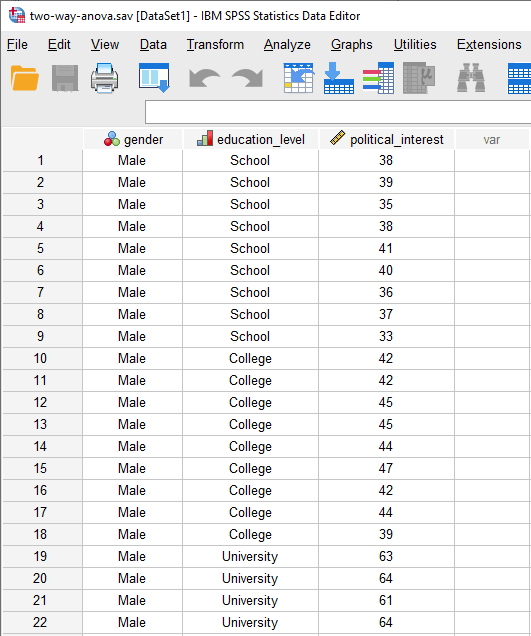The height and width of the screenshot is (636, 531).
Task: Select row header 10
Action: click(42, 359)
